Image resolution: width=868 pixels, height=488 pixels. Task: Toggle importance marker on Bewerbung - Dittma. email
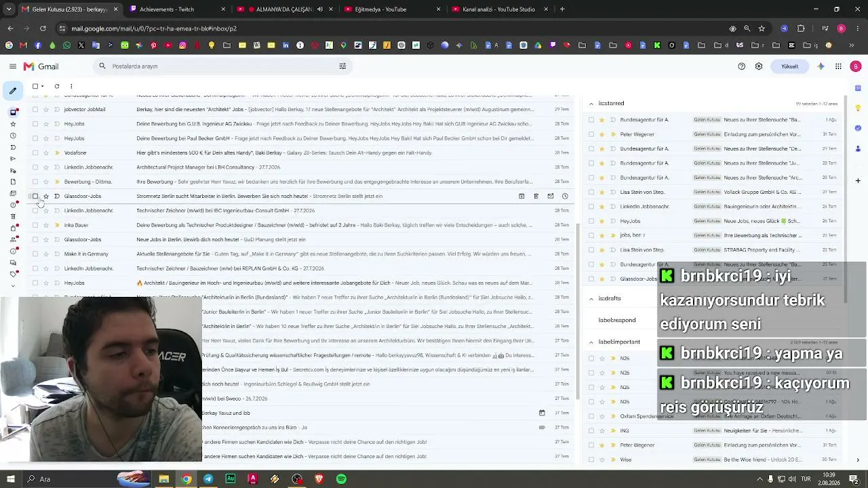[57, 182]
